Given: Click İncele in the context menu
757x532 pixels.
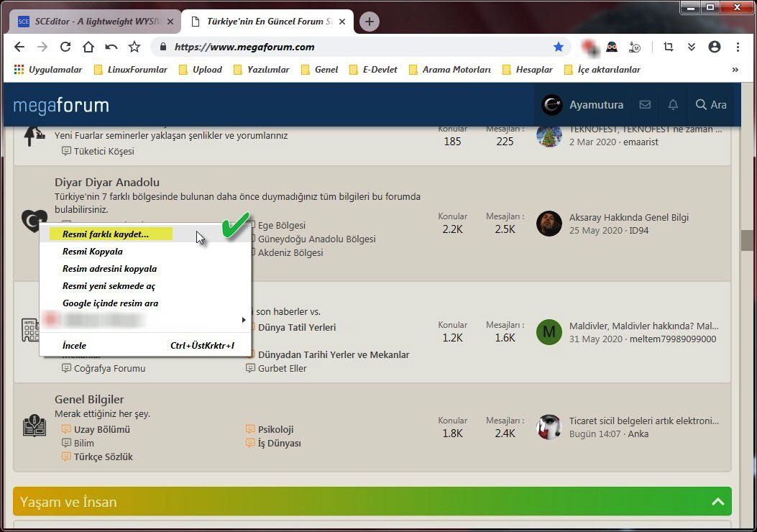Looking at the screenshot, I should [x=144, y=346].
